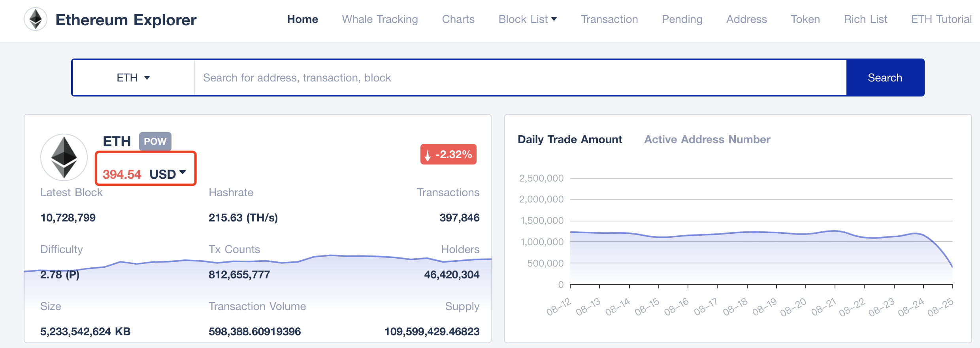Screen dimensions: 980x348
Task: Open Whale Tracking page
Action: point(380,19)
